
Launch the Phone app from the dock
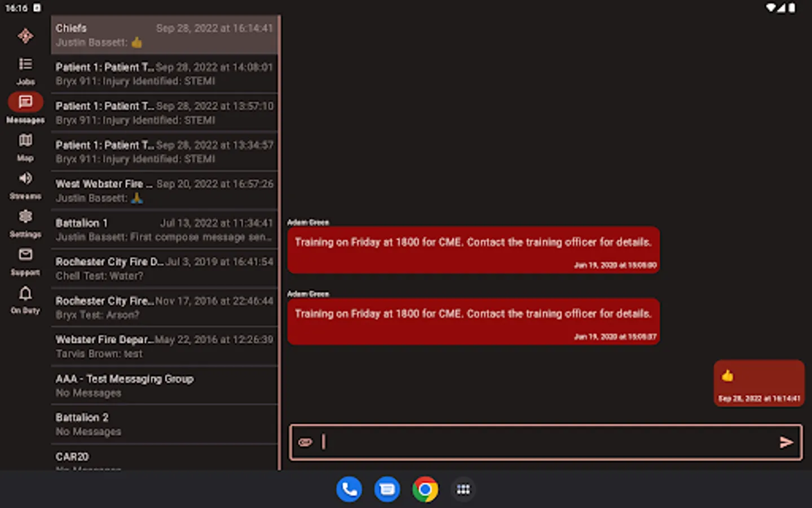[349, 489]
